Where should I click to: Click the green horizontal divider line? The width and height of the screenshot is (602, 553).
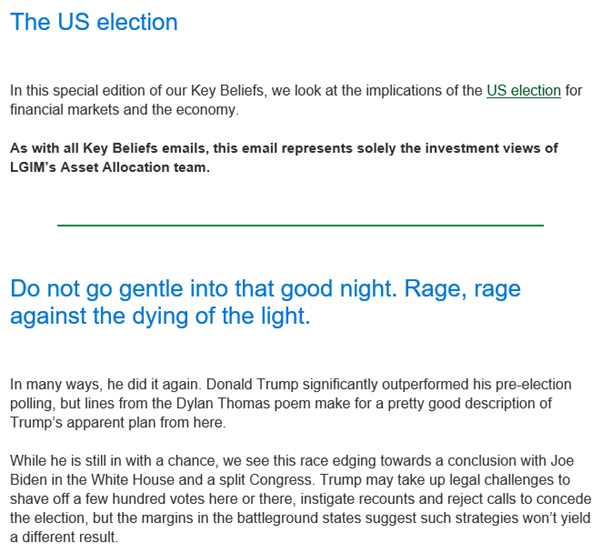coord(300,225)
